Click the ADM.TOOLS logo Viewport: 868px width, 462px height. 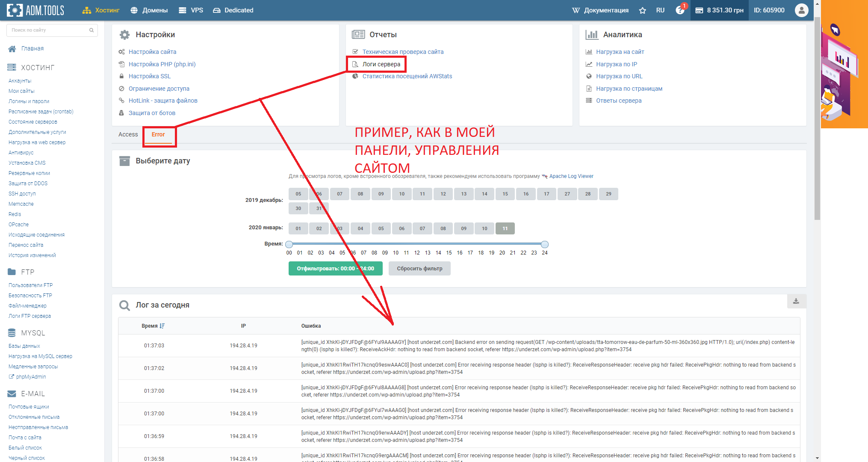[x=35, y=10]
